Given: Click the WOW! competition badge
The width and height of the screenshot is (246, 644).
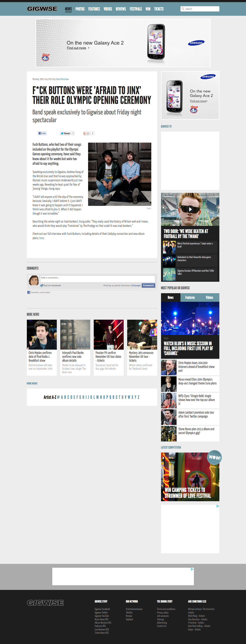Looking at the screenshot, I should [x=214, y=457].
